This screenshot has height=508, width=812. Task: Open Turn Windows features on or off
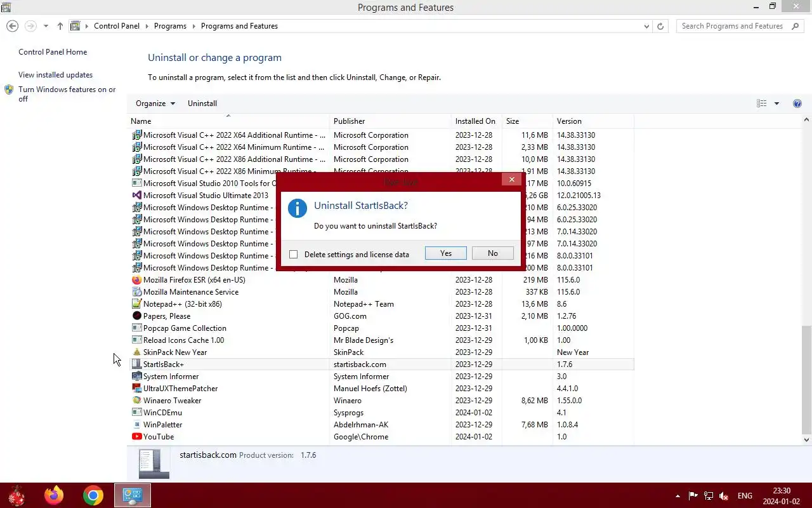[67, 94]
